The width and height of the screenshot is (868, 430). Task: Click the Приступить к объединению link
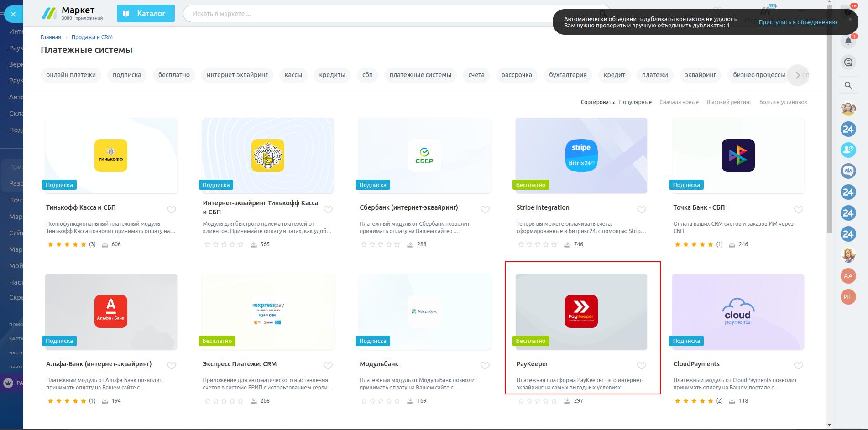tap(797, 22)
